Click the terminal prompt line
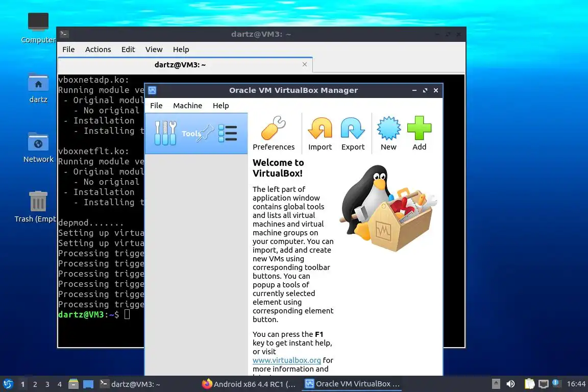The image size is (588, 392). tap(94, 314)
